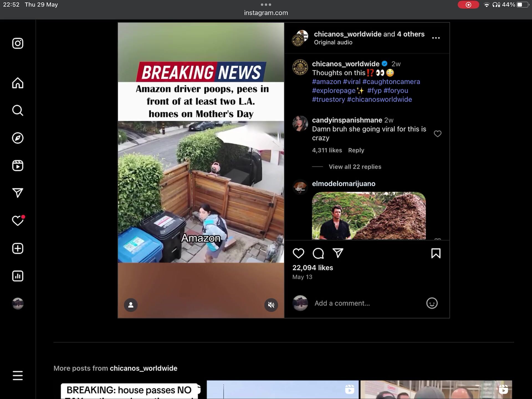Click the Add a comment field
The height and width of the screenshot is (399, 532).
pyautogui.click(x=367, y=303)
